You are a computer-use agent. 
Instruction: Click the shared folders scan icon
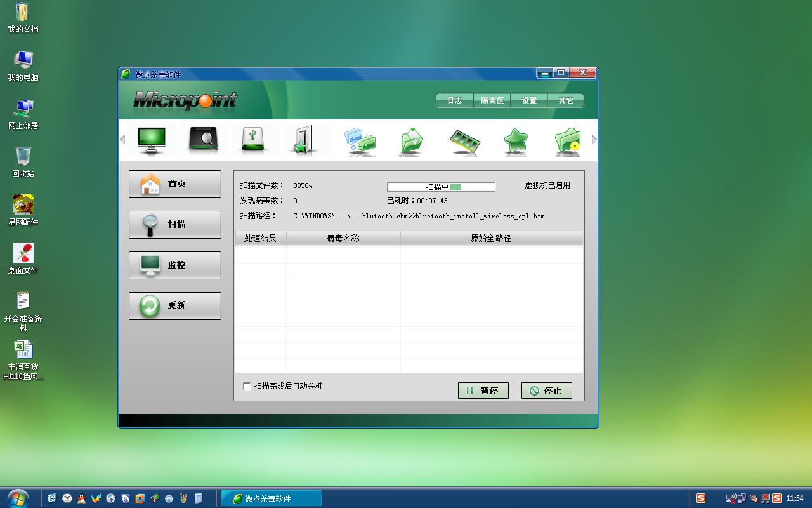tap(360, 141)
